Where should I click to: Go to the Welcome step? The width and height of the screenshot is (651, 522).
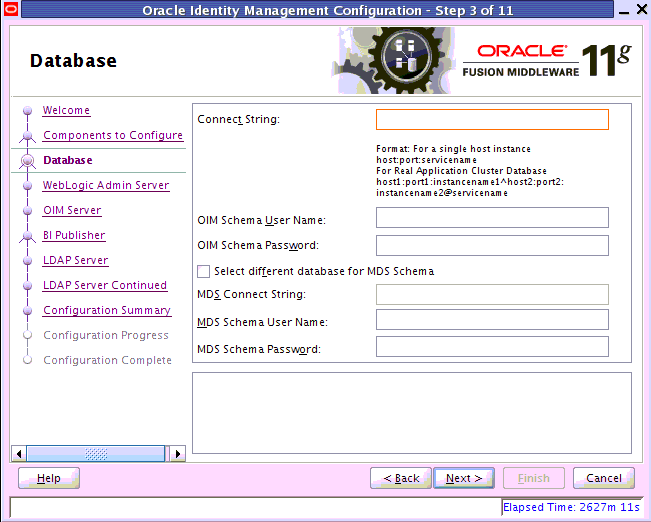(66, 110)
